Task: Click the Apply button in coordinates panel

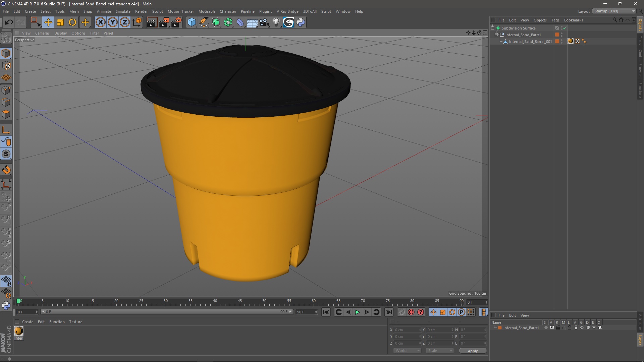Action: point(472,351)
